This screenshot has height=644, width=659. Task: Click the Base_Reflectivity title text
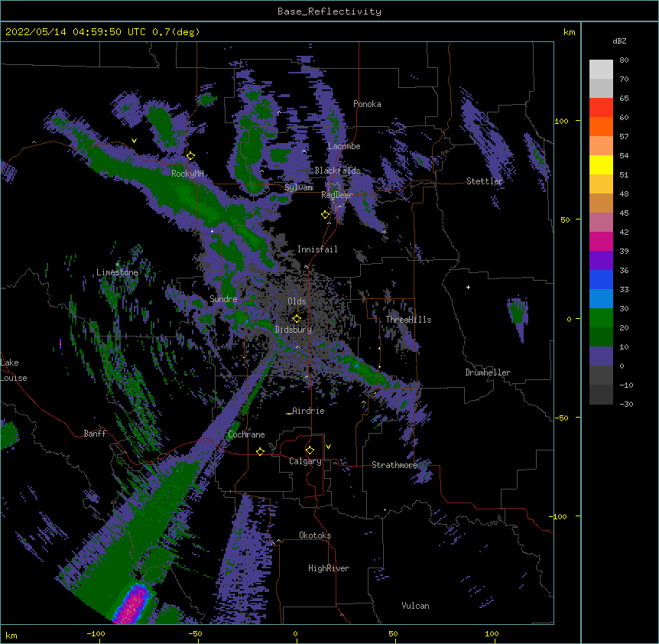pos(329,11)
